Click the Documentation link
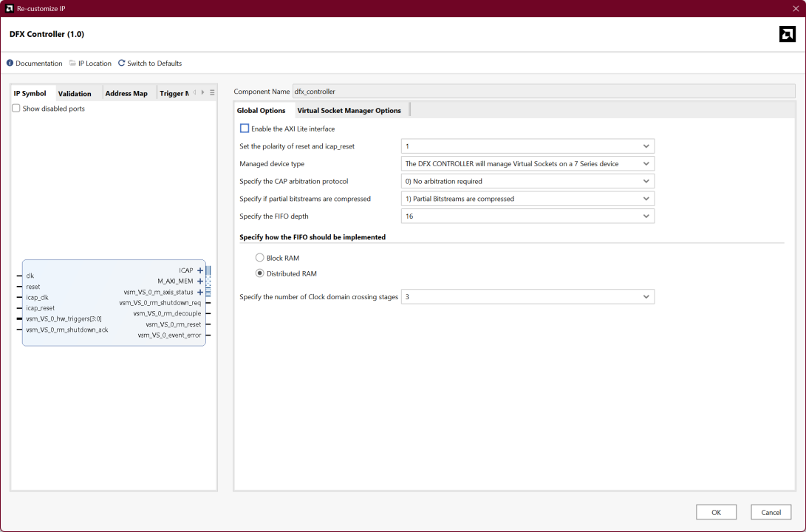This screenshot has width=806, height=532. tap(38, 64)
